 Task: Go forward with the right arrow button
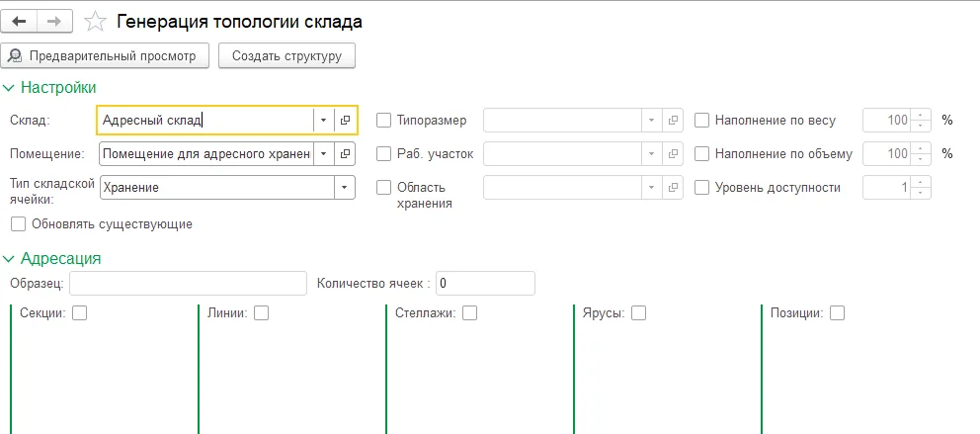pyautogui.click(x=55, y=22)
